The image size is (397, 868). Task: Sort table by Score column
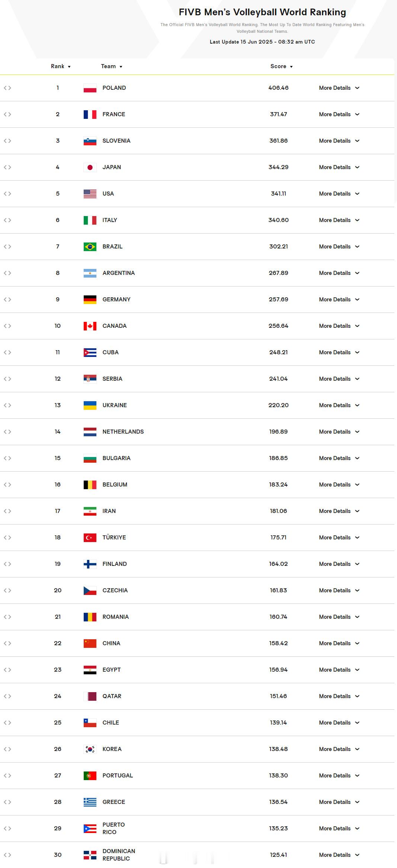(282, 66)
